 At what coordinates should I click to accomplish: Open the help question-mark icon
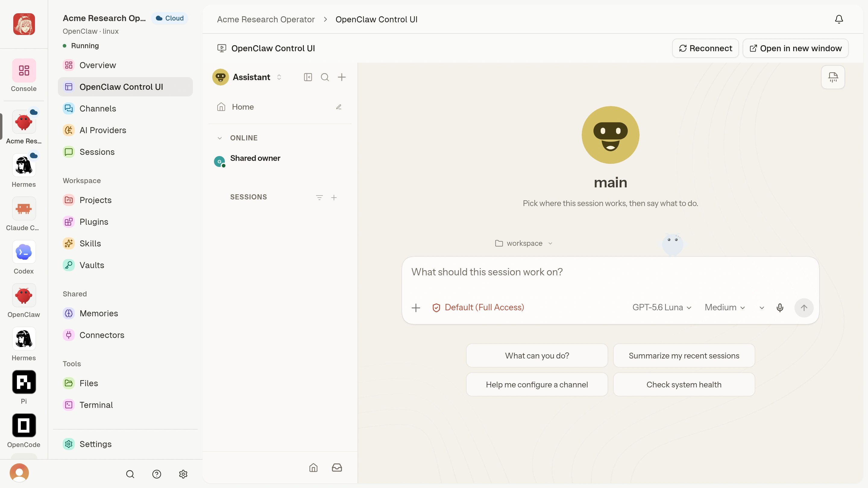coord(156,474)
